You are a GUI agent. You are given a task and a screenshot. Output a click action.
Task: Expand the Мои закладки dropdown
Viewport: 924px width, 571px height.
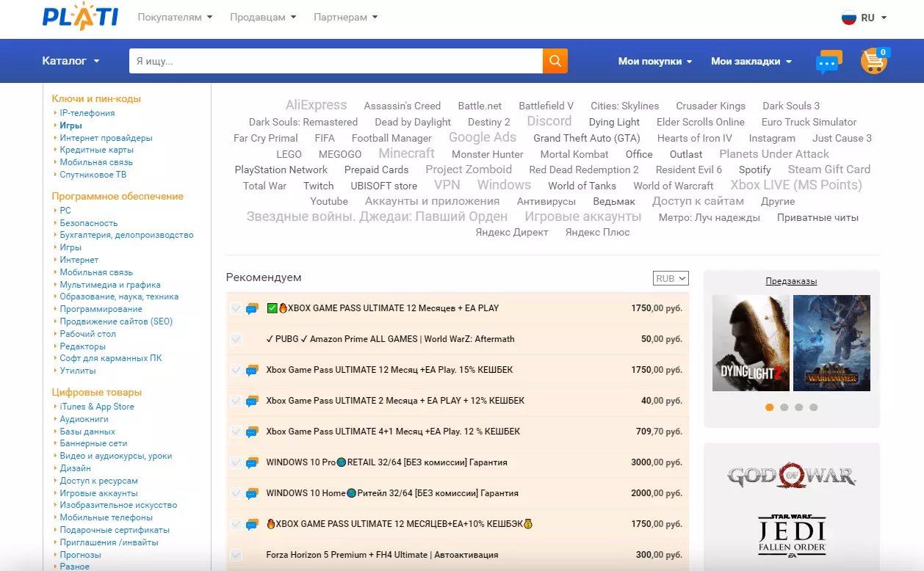(751, 62)
